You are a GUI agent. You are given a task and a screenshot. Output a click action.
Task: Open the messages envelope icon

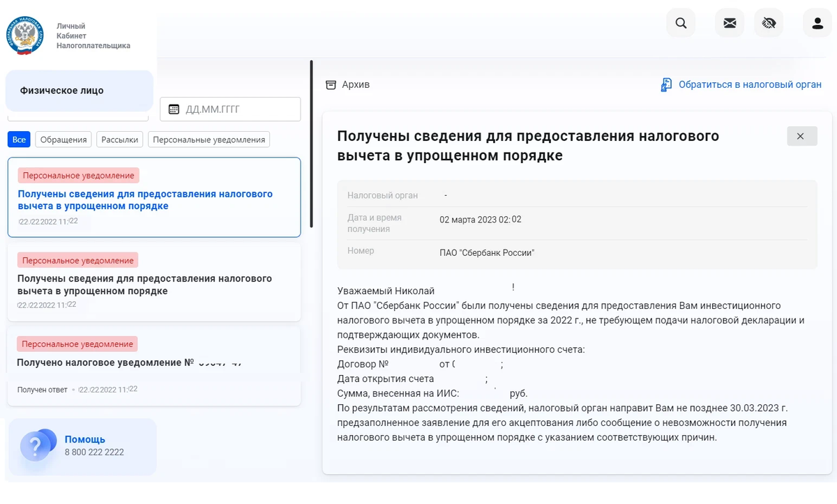[x=730, y=23]
